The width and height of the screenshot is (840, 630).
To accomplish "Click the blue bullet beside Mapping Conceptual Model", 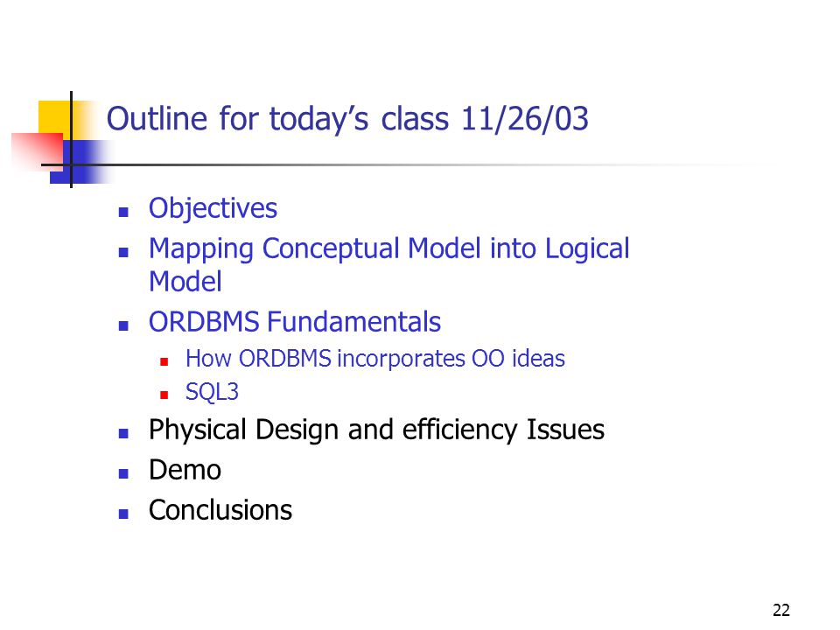I will point(123,252).
